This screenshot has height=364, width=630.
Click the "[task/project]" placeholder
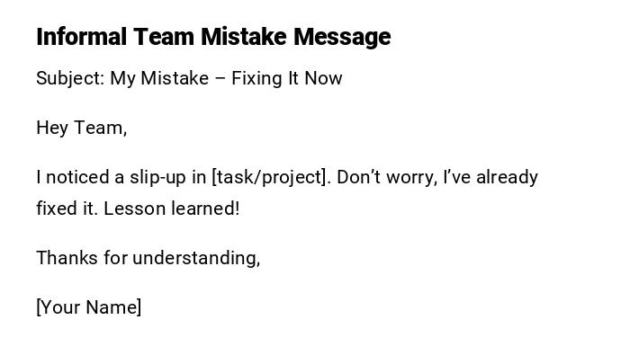point(271,177)
